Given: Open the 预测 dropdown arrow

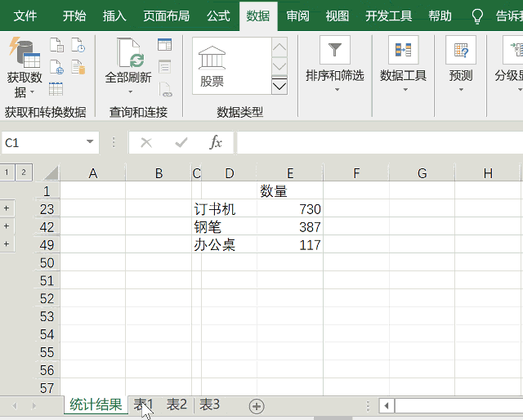Looking at the screenshot, I should point(461,89).
